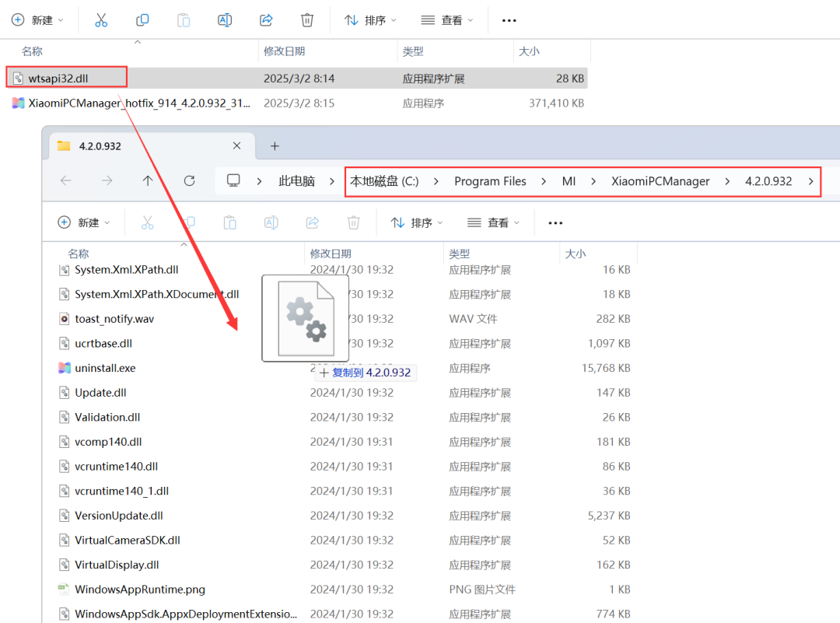Image resolution: width=840 pixels, height=623 pixels.
Task: Sort the front window by 名称 column
Action: point(79,254)
